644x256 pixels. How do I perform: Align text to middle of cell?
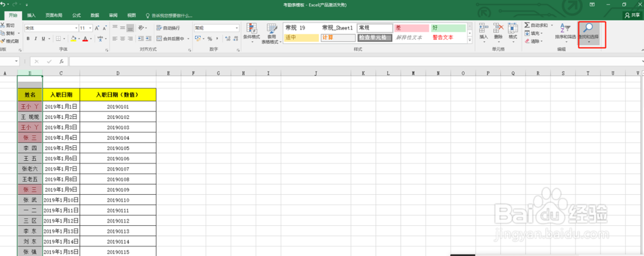(x=122, y=28)
